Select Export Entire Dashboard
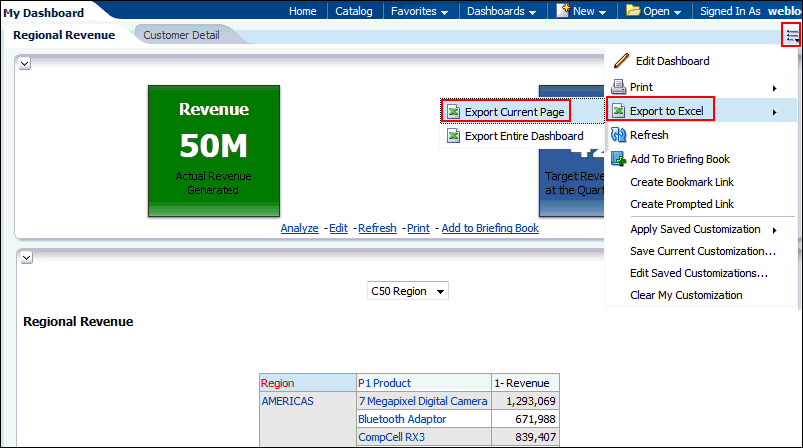This screenshot has width=803, height=448. tap(524, 136)
